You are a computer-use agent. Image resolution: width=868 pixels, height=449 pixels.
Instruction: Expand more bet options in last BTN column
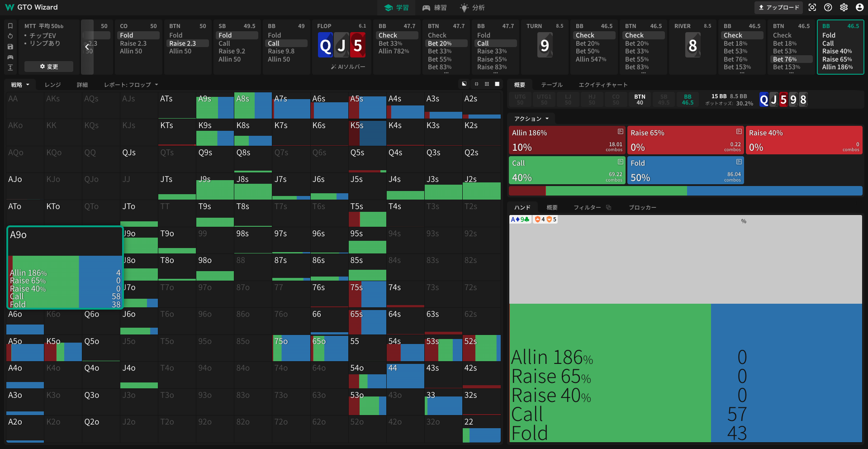[791, 72]
